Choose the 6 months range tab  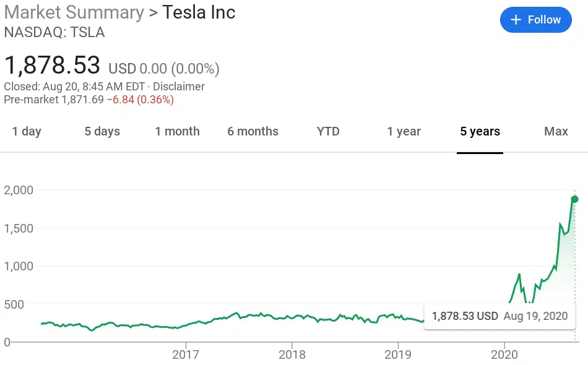pos(253,131)
